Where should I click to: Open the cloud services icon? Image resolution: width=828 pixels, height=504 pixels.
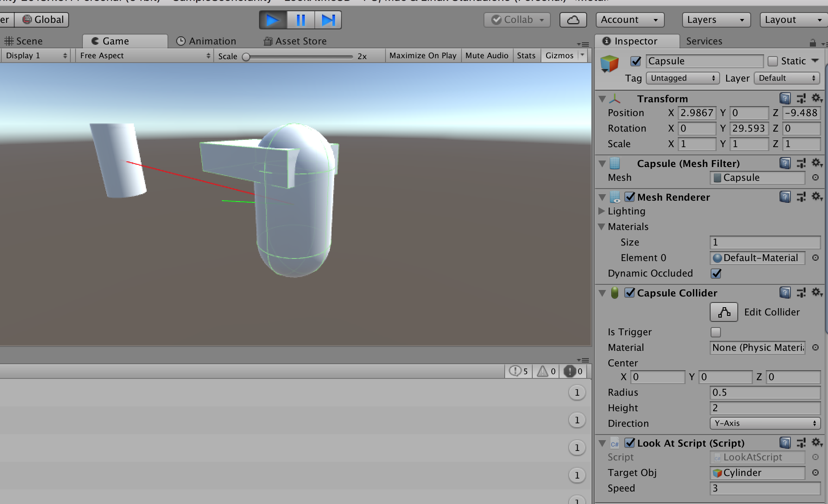(573, 20)
